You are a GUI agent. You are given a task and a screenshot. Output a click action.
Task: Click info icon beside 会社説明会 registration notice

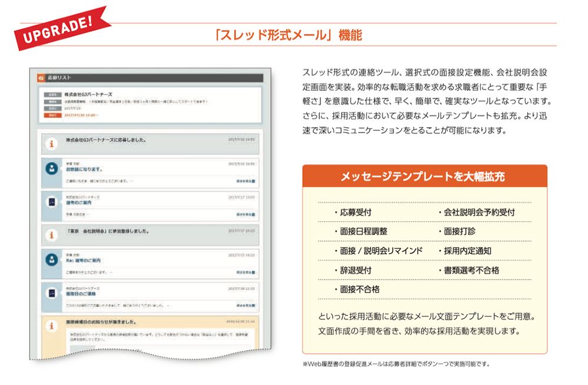pyautogui.click(x=52, y=234)
